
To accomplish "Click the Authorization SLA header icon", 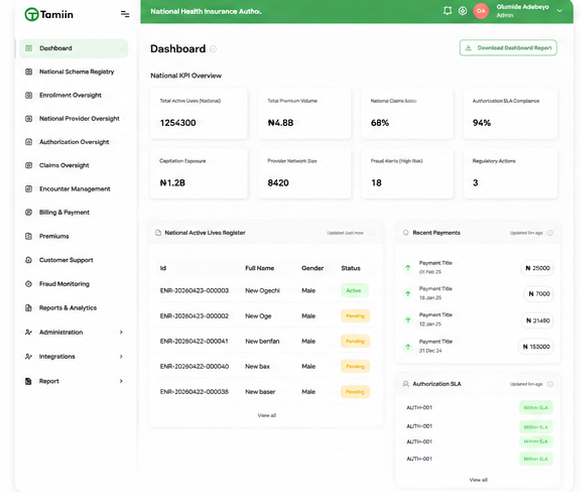I will [406, 384].
